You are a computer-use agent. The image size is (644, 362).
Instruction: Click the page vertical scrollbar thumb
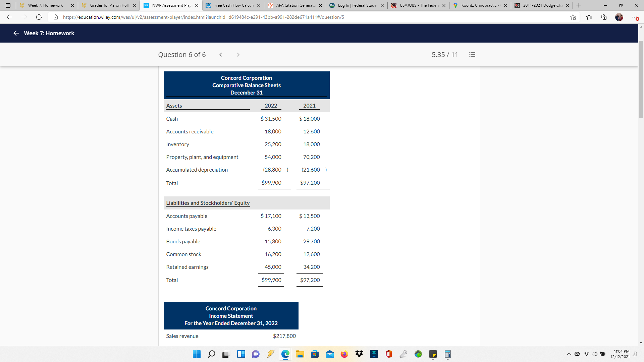641,79
